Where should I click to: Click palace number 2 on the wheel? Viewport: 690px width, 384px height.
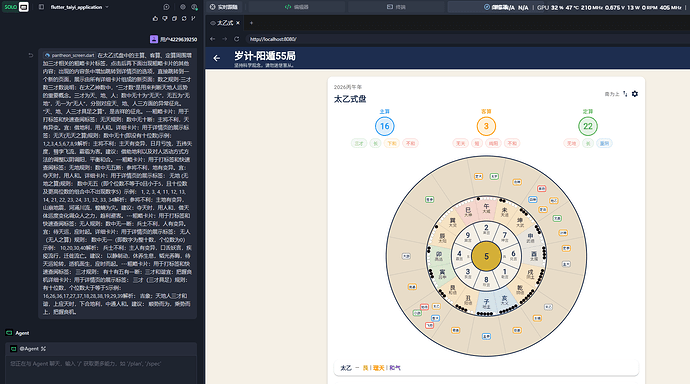tap(486, 229)
